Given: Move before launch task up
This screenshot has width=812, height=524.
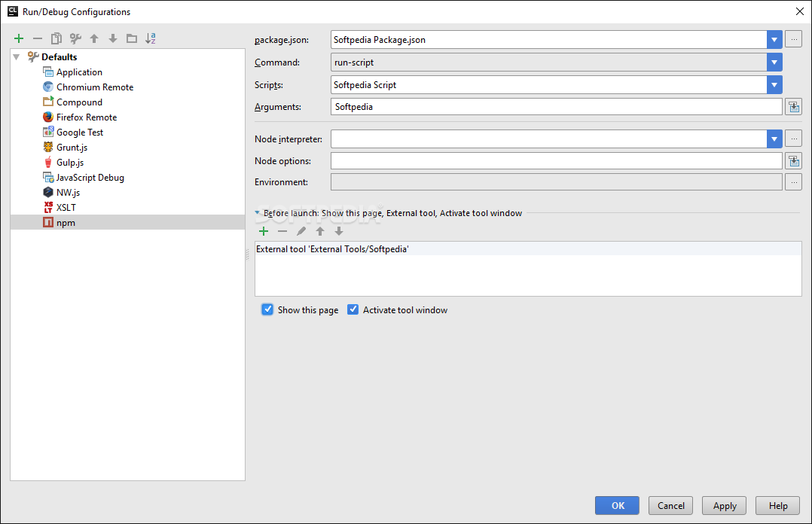Looking at the screenshot, I should click(320, 231).
